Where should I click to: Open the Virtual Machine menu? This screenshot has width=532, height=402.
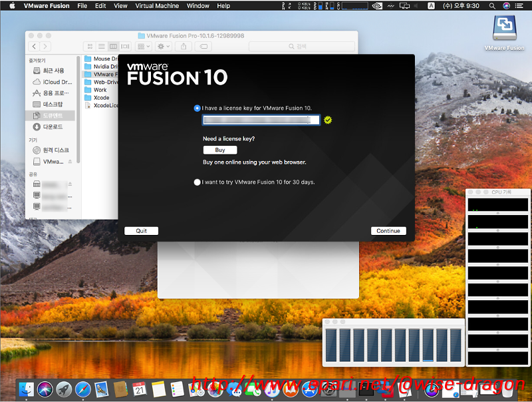(157, 6)
